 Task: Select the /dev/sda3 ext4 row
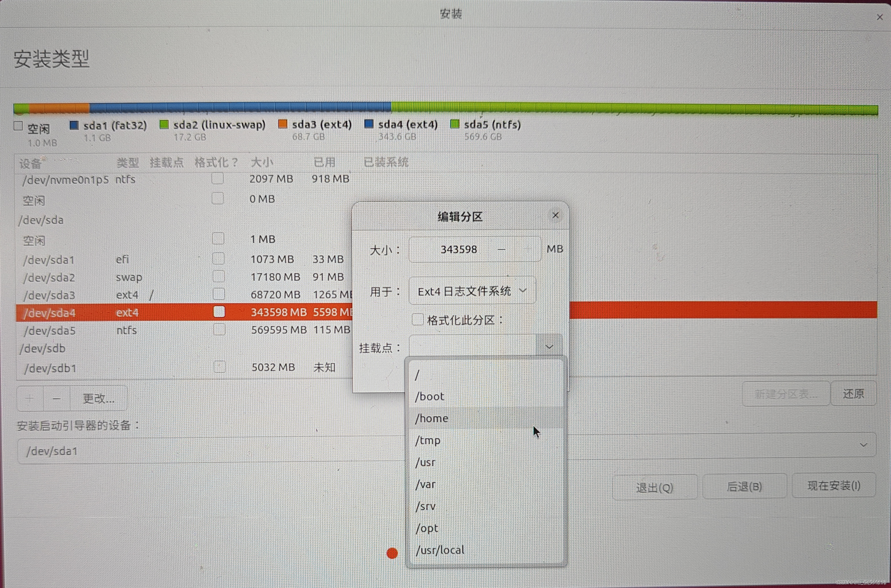tap(184, 295)
